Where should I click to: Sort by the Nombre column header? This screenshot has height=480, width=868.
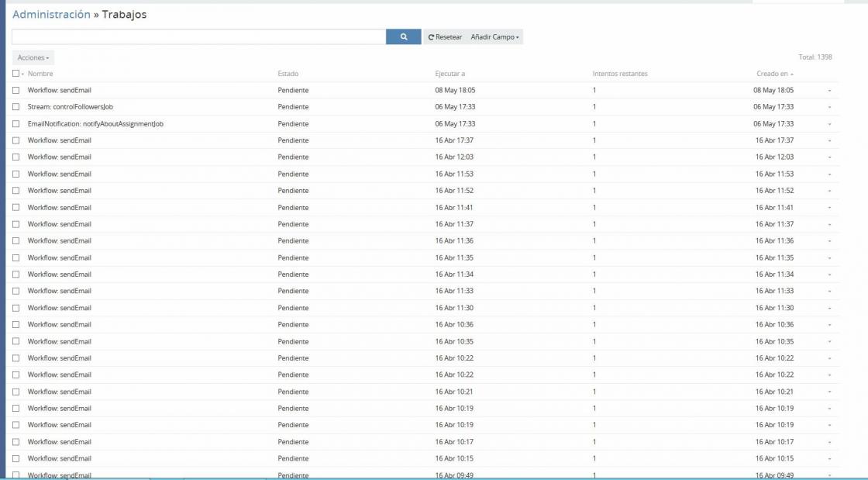click(x=40, y=74)
